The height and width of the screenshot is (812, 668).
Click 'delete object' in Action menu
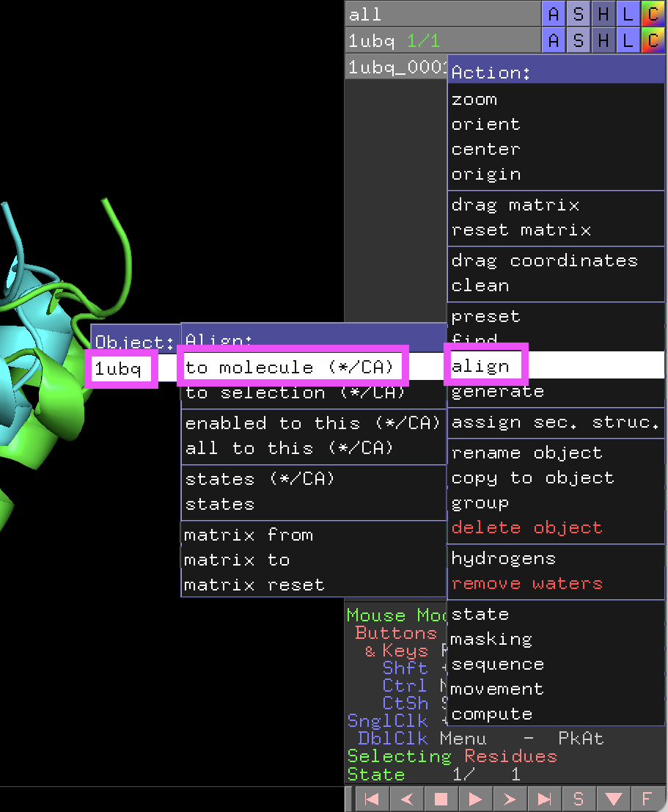pos(526,527)
